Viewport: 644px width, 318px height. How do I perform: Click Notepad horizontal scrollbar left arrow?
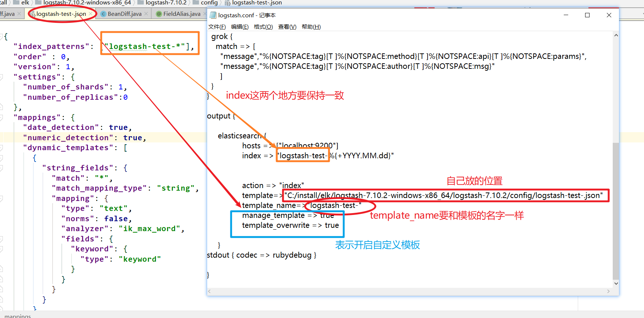click(x=209, y=291)
